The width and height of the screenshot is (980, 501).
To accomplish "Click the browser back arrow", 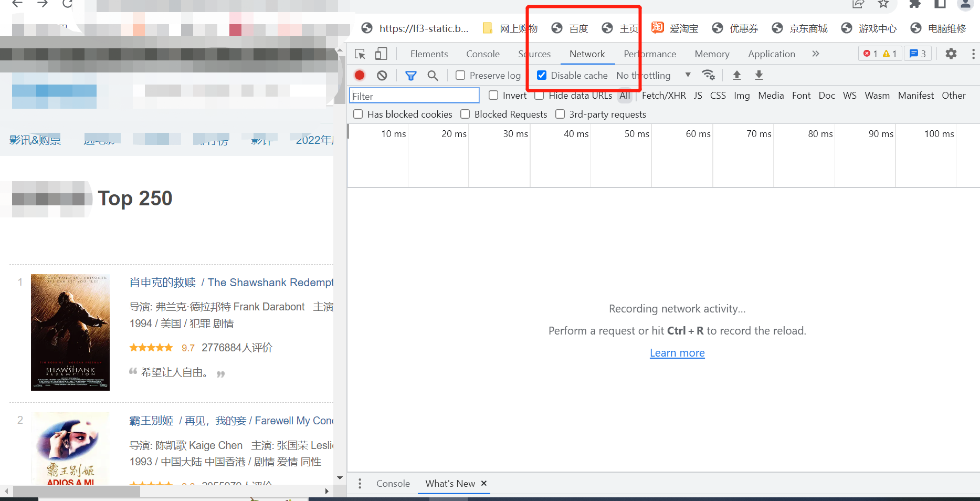I will 17,4.
